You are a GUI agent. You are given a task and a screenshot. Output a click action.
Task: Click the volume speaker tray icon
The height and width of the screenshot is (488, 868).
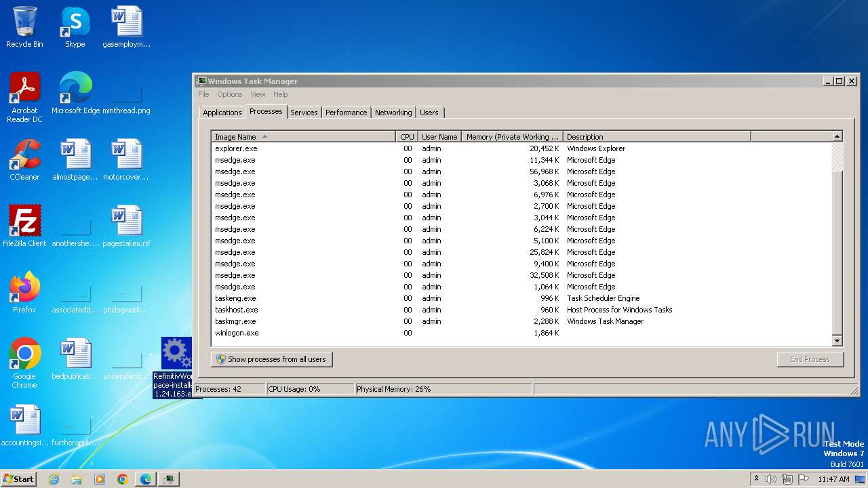pos(771,479)
